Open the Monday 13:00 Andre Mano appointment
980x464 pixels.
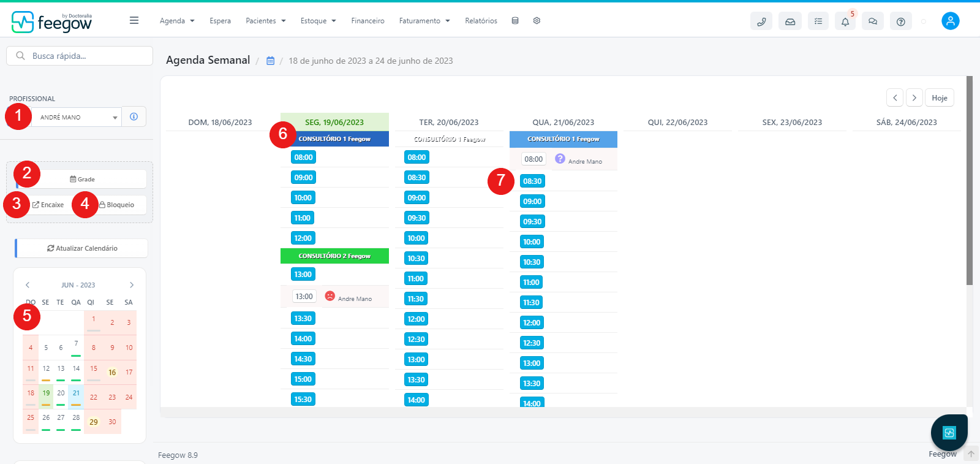pos(335,297)
